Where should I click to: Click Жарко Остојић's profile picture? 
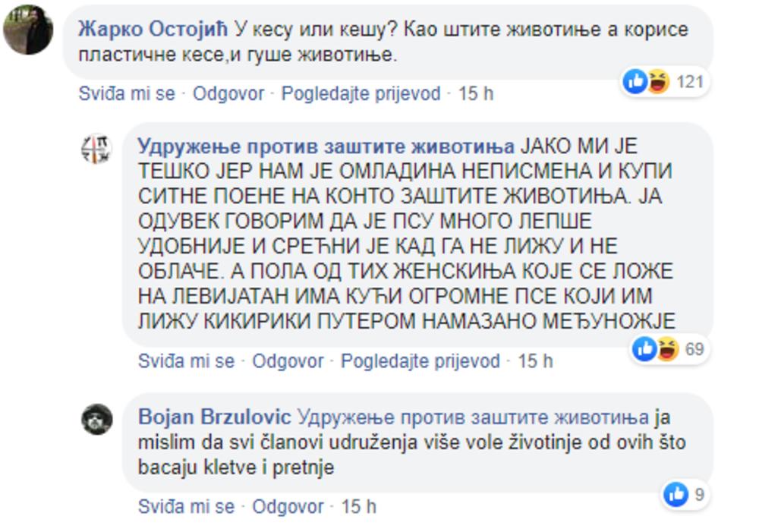click(x=28, y=30)
